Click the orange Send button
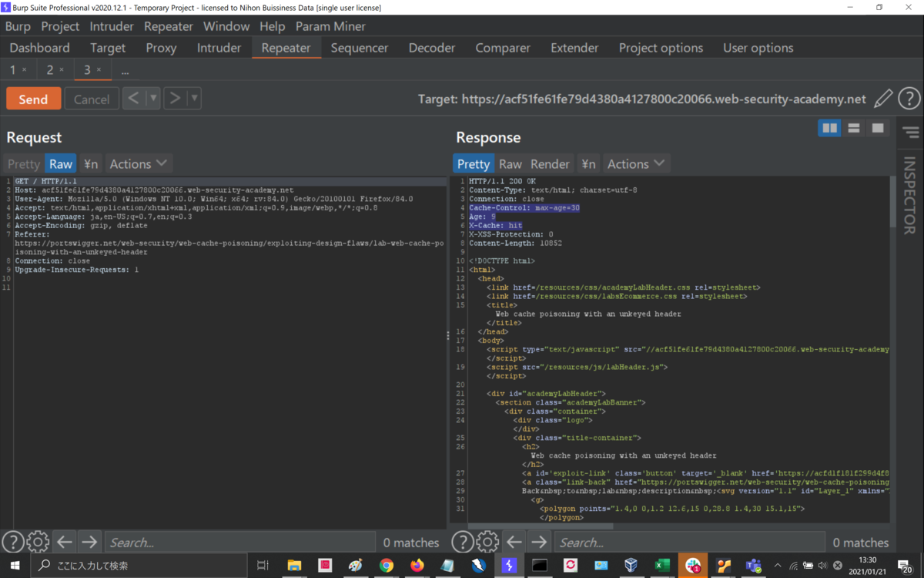Viewport: 924px width, 578px height. (x=33, y=99)
